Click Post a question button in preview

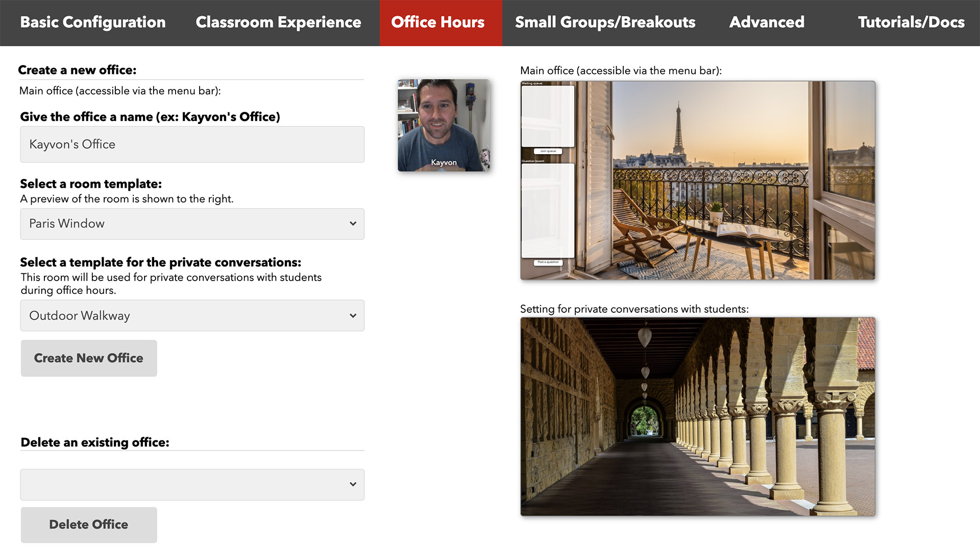click(548, 262)
